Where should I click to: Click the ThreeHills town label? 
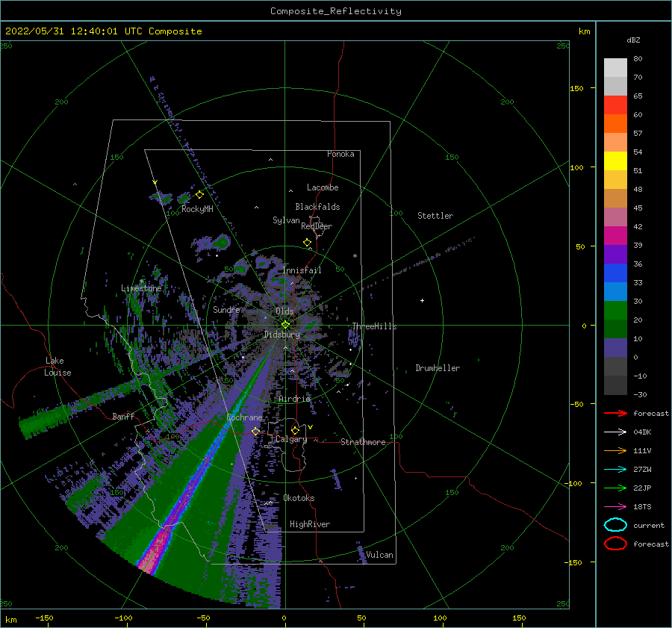[x=375, y=326]
